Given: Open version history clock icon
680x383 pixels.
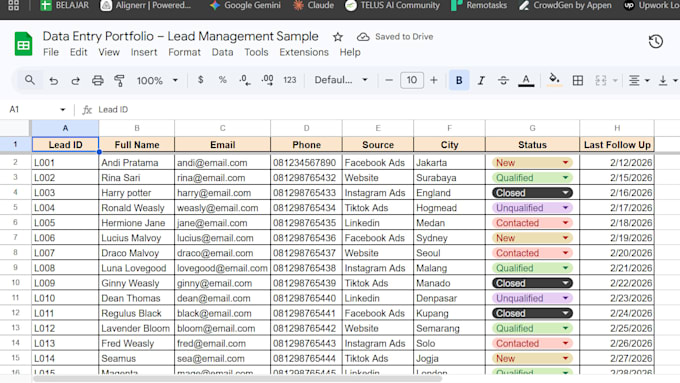Looking at the screenshot, I should tap(656, 42).
